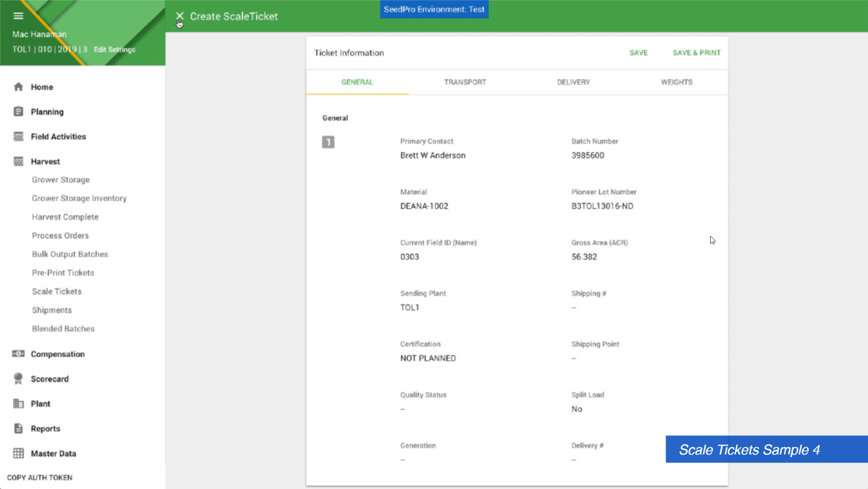868x489 pixels.
Task: Click Copy Auth Token
Action: (40, 477)
